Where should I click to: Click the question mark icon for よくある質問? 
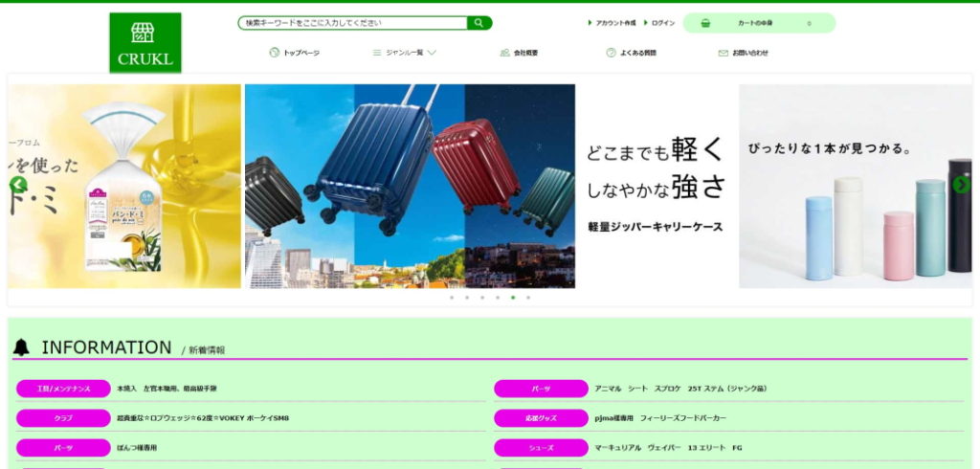pos(611,53)
